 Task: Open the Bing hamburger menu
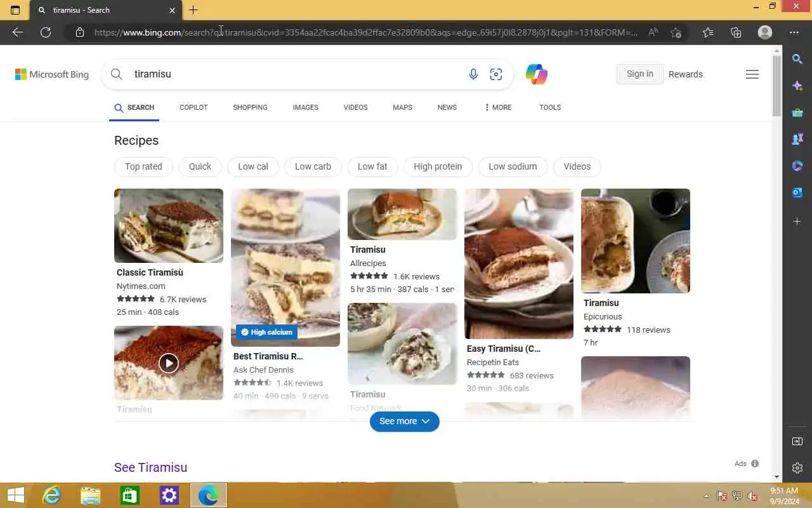click(x=752, y=74)
